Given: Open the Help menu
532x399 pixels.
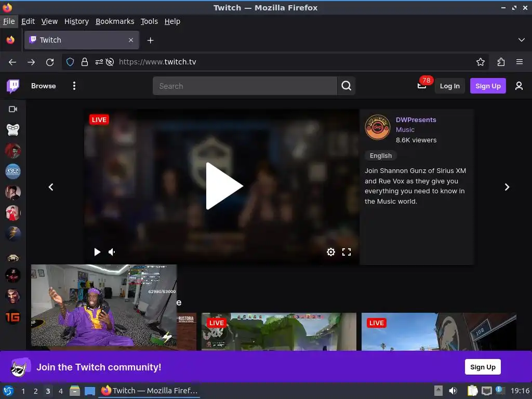Looking at the screenshot, I should [x=172, y=21].
